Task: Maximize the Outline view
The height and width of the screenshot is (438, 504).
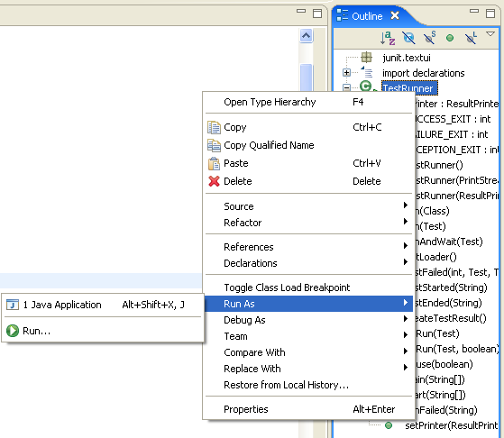Action: pyautogui.click(x=490, y=14)
